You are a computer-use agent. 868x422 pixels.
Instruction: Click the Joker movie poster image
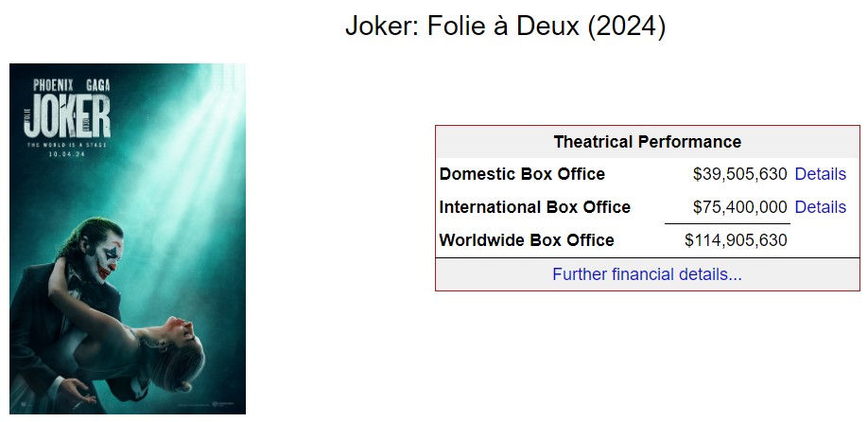coord(128,238)
